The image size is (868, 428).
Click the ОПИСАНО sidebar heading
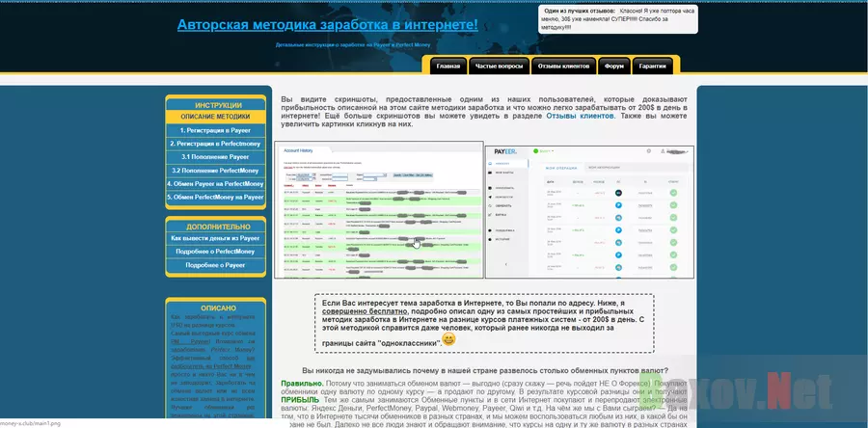218,308
